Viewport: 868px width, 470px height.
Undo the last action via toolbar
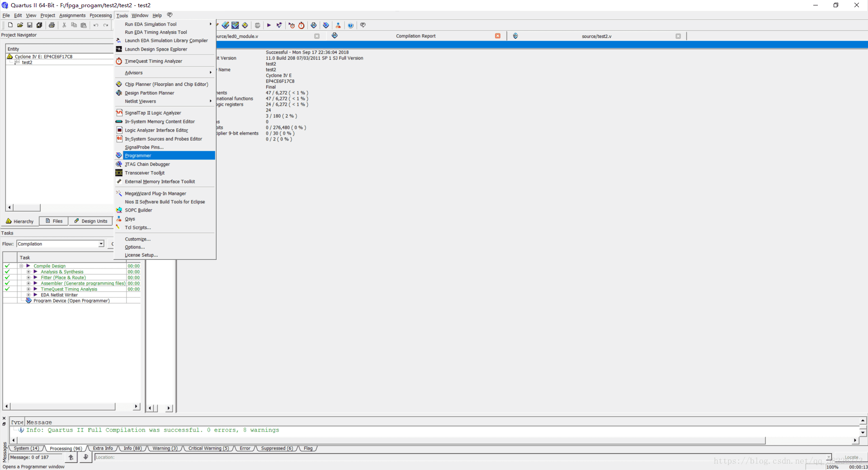coord(96,25)
